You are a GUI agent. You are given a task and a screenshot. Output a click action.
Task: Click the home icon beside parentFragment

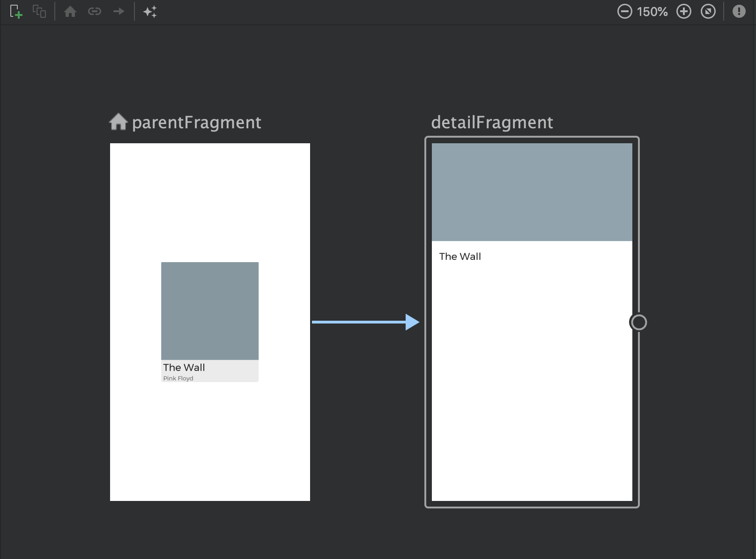[118, 122]
